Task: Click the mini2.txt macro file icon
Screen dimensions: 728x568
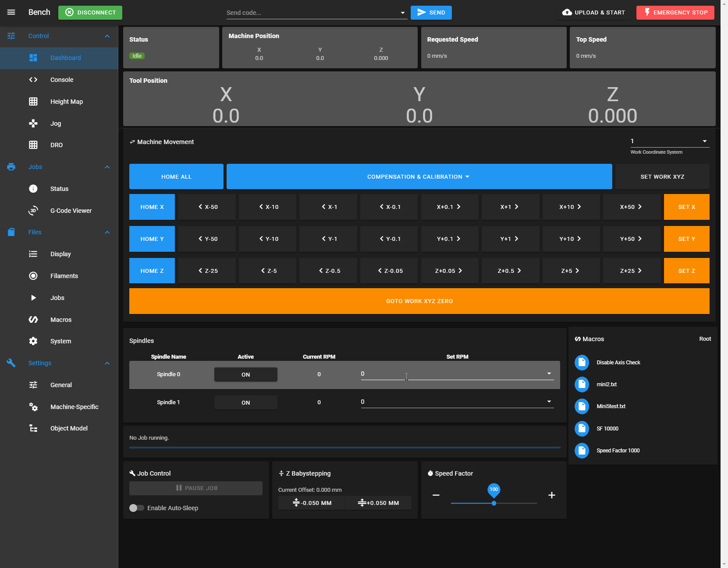Action: pos(582,385)
